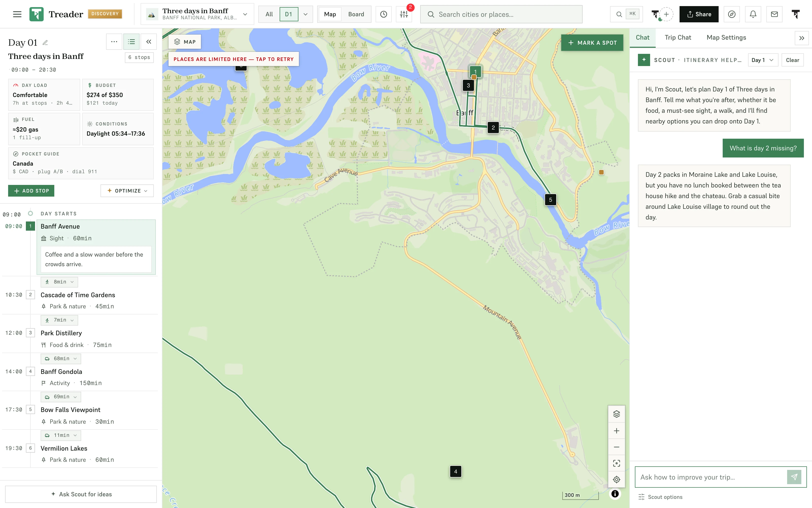Open the hamburger main menu

pos(17,14)
